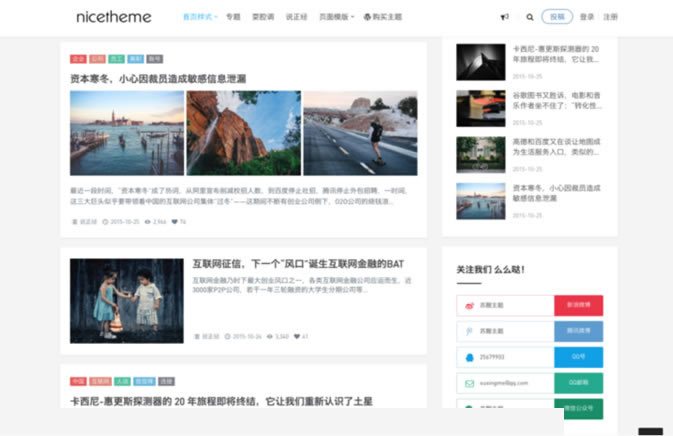
Task: Open sidebar Venice harbor thumbnail for 资本寒冬 post
Action: coord(481,201)
